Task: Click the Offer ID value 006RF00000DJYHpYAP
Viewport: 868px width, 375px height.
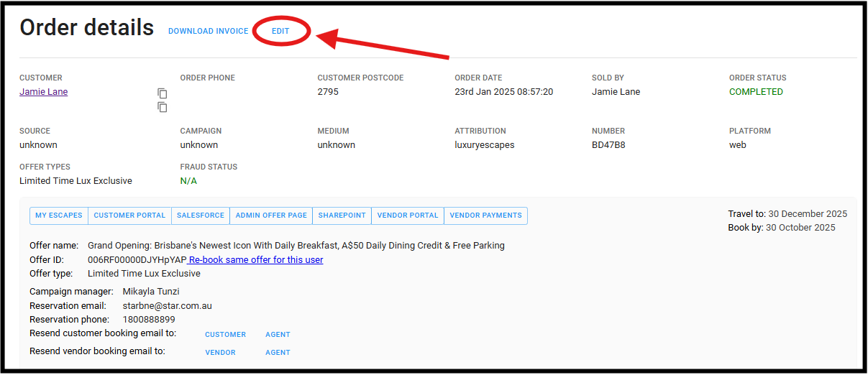Action: tap(137, 260)
